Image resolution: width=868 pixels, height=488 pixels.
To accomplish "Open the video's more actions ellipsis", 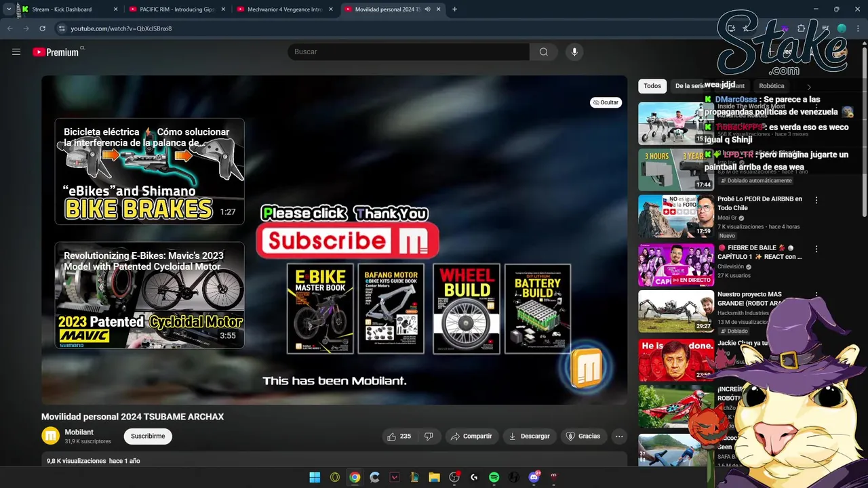I will point(619,436).
